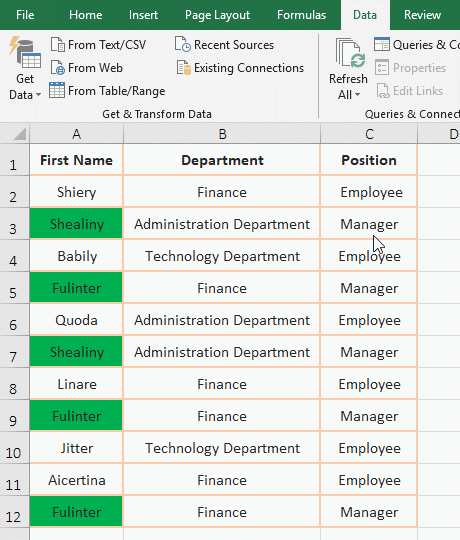
Task: Expand the Get Data dropdown arrow
Action: (x=38, y=95)
